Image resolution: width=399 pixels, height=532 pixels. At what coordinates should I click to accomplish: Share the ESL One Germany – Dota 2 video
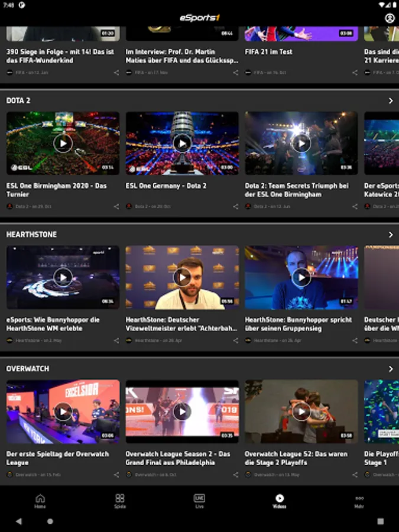(x=235, y=206)
